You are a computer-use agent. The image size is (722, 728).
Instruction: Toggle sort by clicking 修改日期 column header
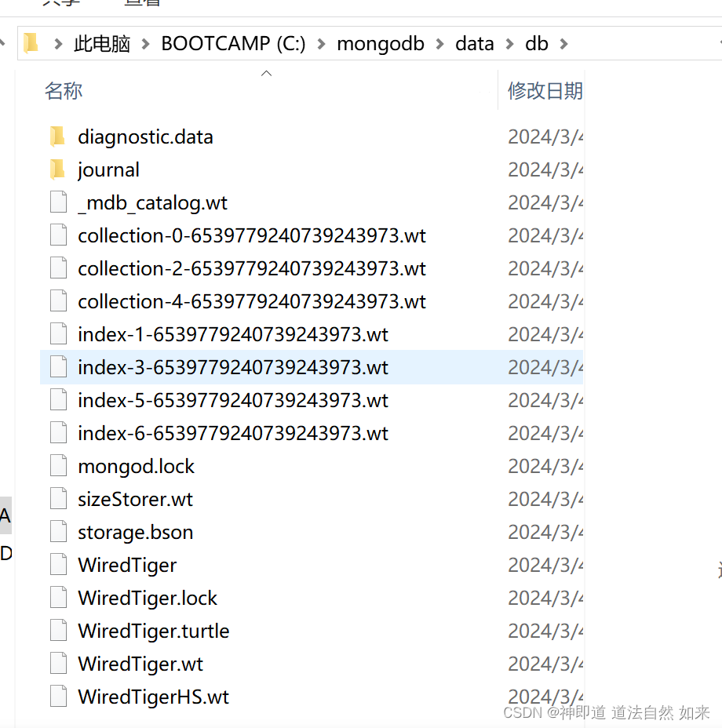[x=545, y=90]
